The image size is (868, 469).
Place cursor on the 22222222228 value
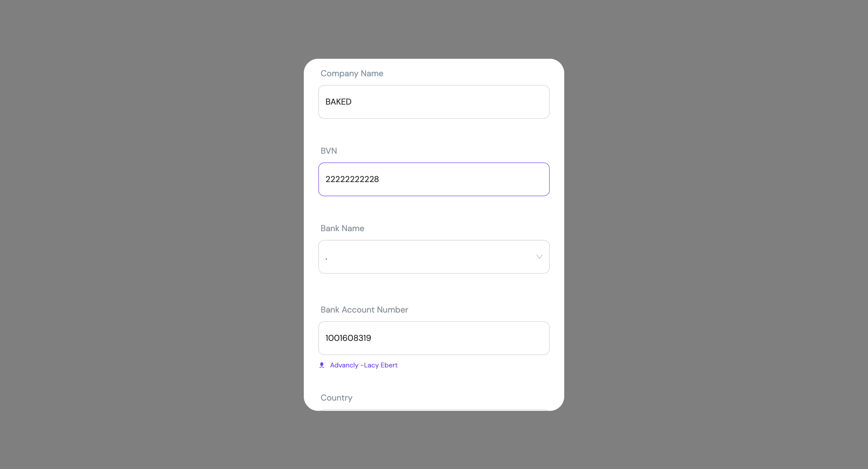coord(352,179)
